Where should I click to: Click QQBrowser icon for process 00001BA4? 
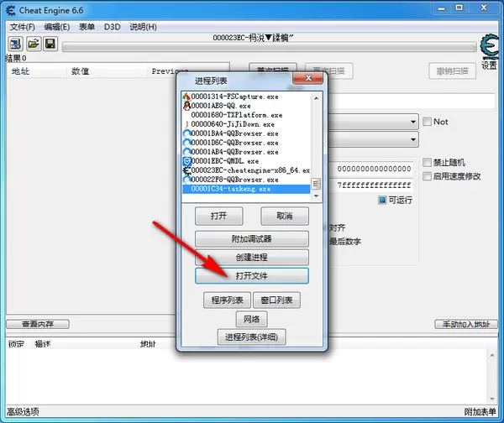point(186,133)
